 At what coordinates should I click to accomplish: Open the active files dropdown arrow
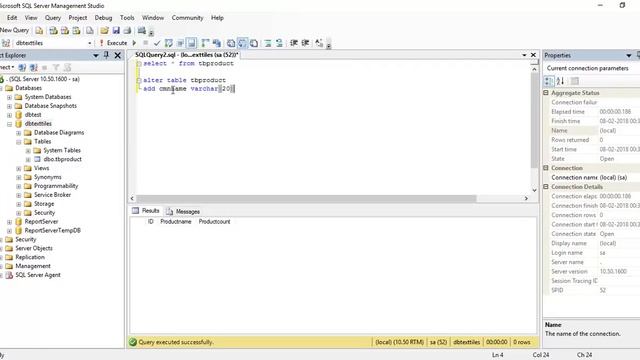pyautogui.click(x=524, y=55)
